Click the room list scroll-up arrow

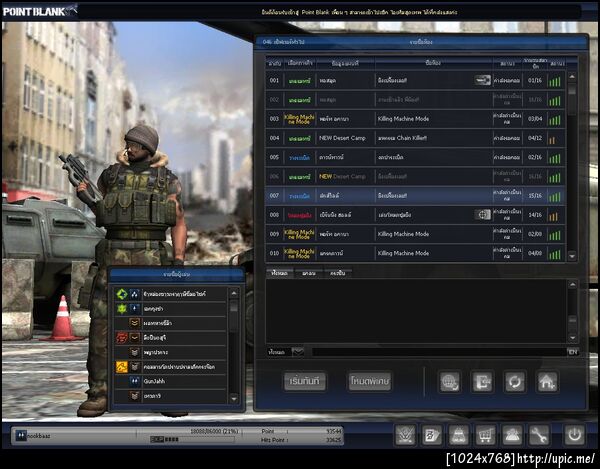pos(572,77)
